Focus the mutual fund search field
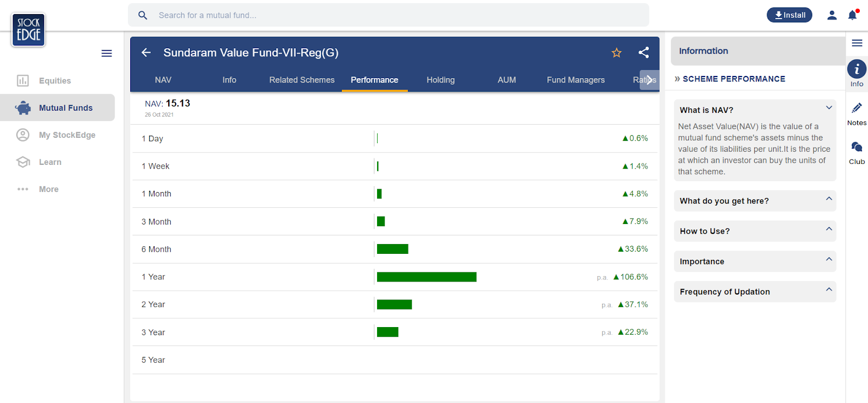The image size is (868, 403). [x=388, y=15]
